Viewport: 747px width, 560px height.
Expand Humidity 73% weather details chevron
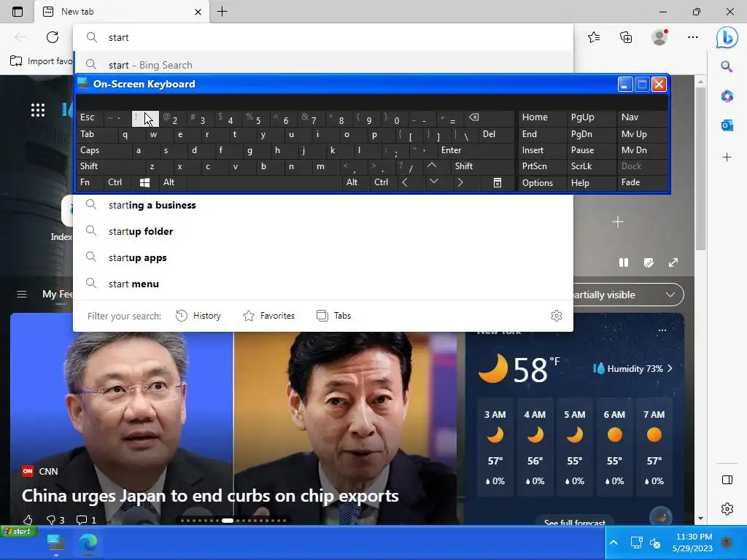670,368
